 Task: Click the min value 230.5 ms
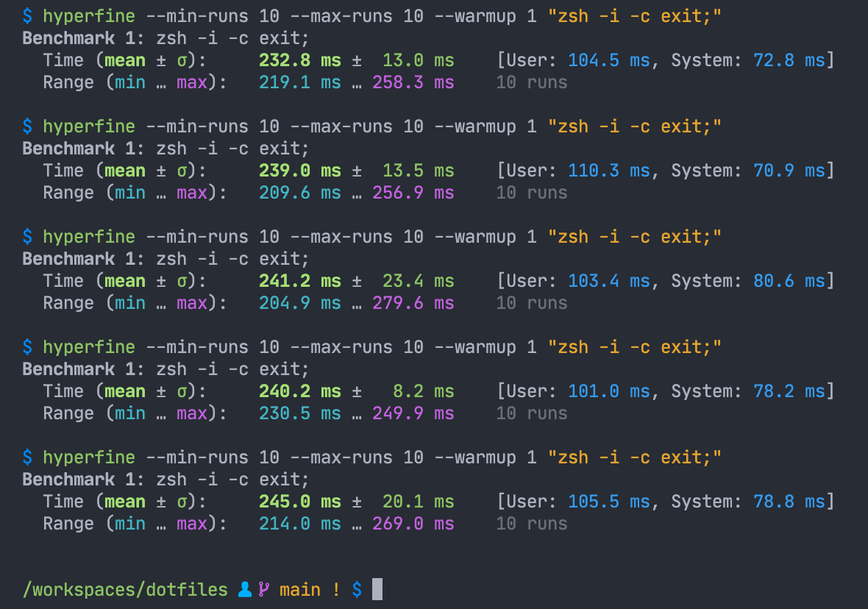300,413
